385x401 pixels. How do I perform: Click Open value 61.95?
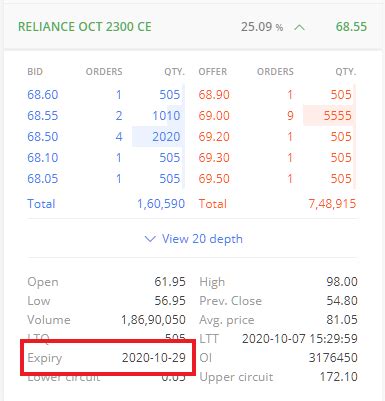(x=170, y=282)
